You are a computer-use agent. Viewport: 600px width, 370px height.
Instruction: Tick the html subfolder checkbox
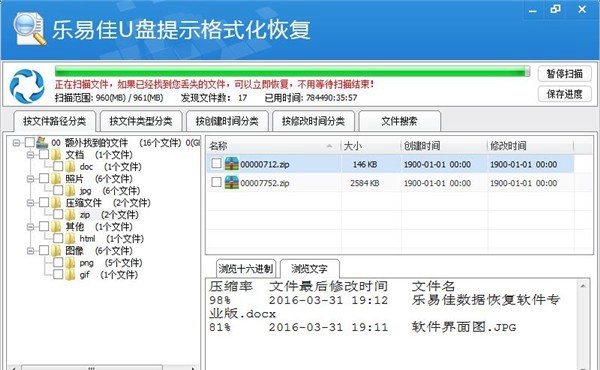point(58,238)
